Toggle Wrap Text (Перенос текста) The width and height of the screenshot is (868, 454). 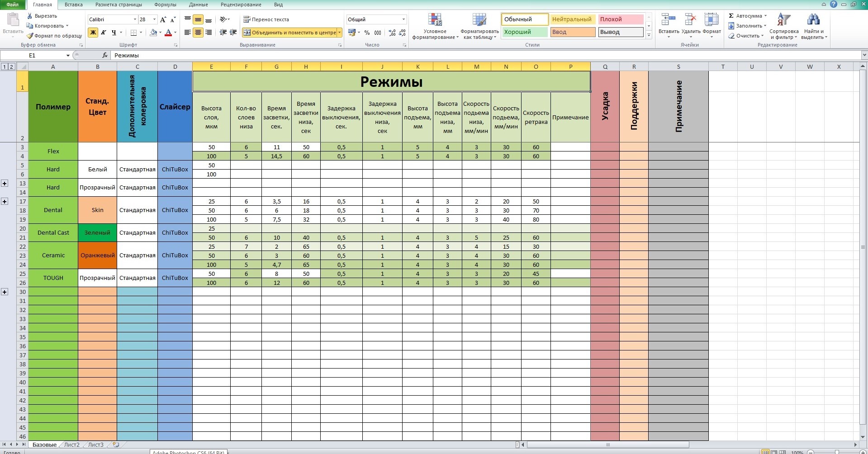click(266, 19)
